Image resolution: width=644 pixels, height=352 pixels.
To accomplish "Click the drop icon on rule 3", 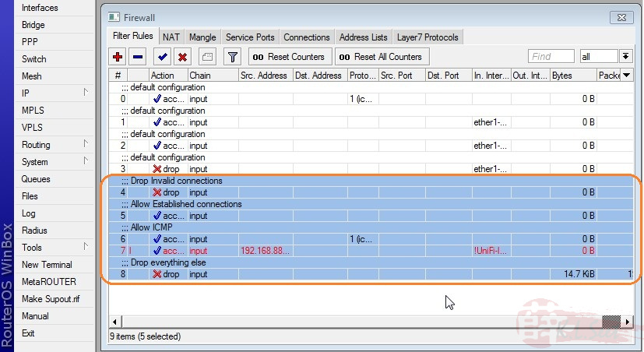I will tap(157, 169).
